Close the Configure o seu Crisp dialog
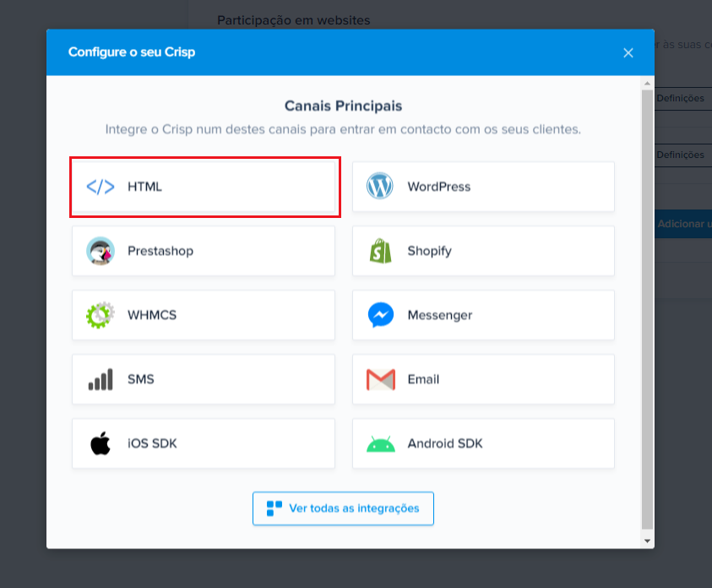Image resolution: width=712 pixels, height=588 pixels. click(x=628, y=52)
